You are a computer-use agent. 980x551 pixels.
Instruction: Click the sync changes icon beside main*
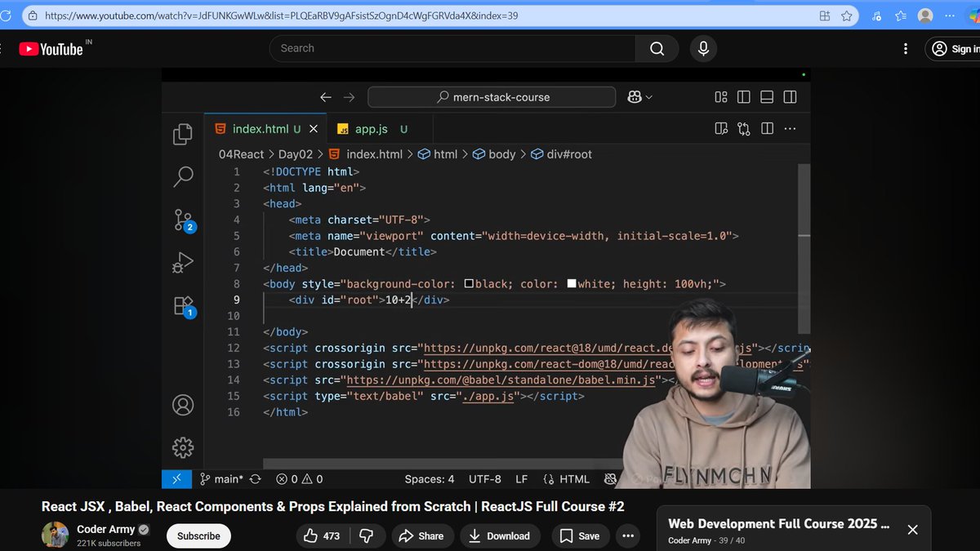256,479
